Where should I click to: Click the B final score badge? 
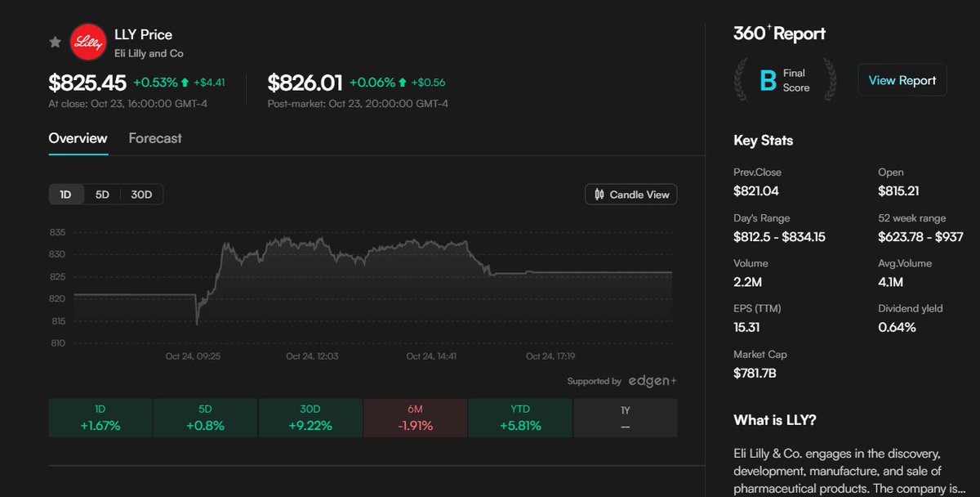(x=768, y=81)
